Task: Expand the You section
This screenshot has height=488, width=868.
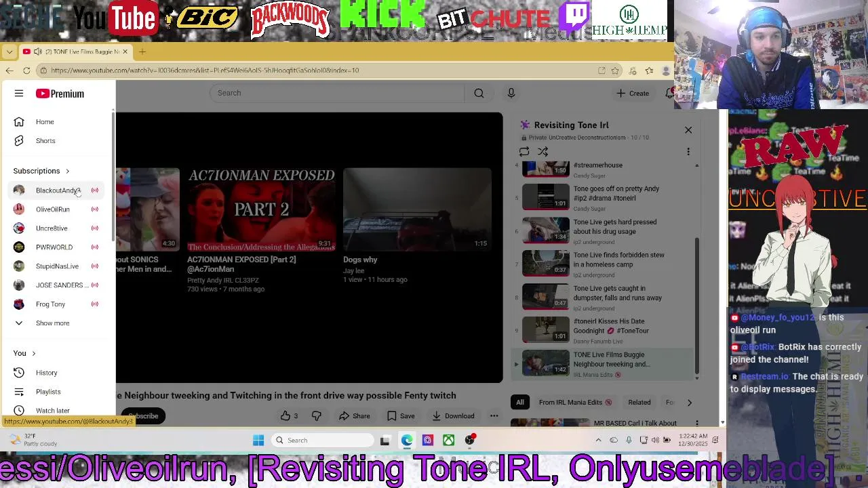Action: pyautogui.click(x=24, y=353)
